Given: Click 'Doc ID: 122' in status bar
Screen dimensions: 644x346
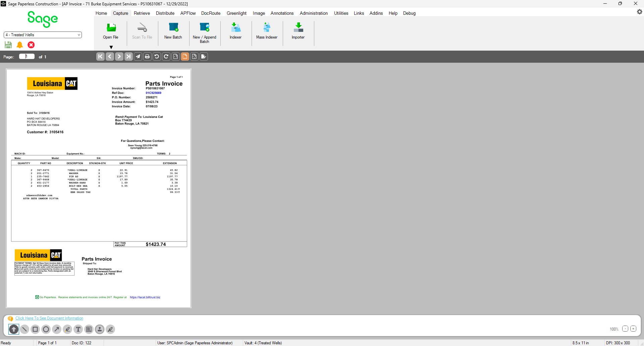Looking at the screenshot, I should click(82, 343).
